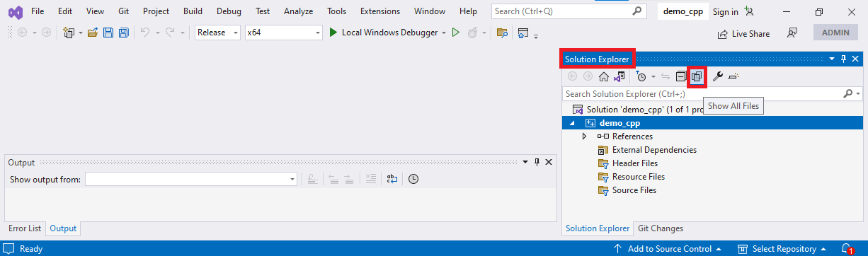
Task: Switch to the Git Changes tab
Action: click(x=661, y=228)
